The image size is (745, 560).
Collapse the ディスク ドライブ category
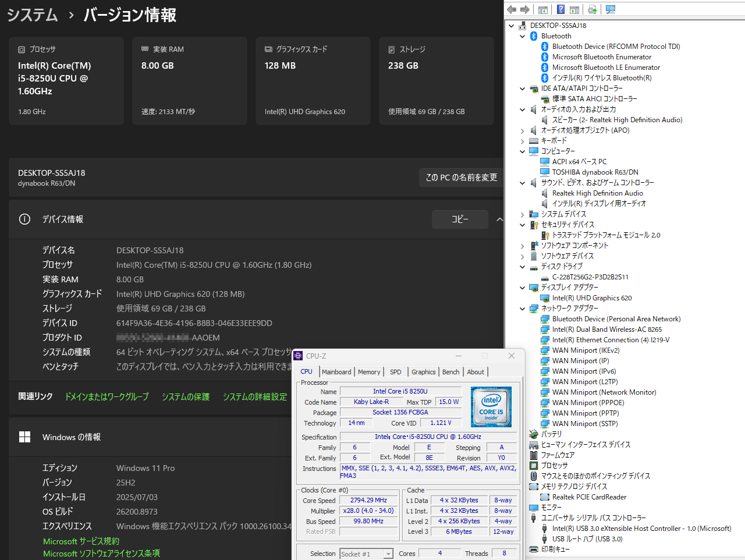click(x=523, y=267)
